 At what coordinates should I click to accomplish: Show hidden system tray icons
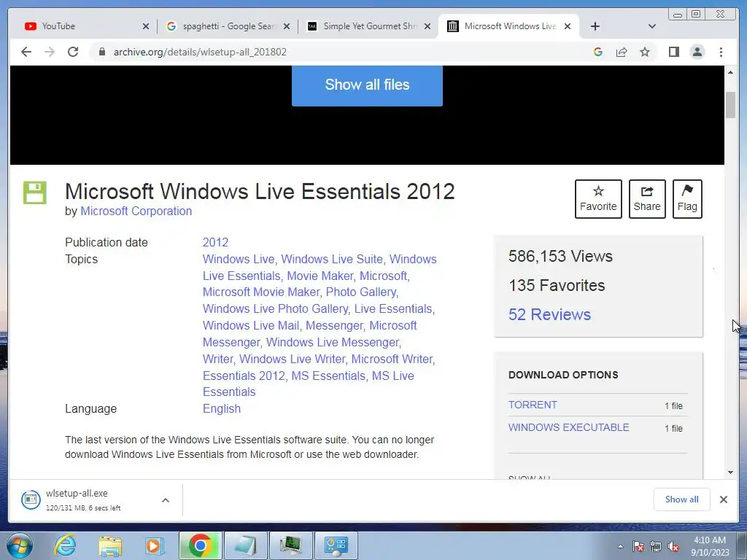click(620, 546)
